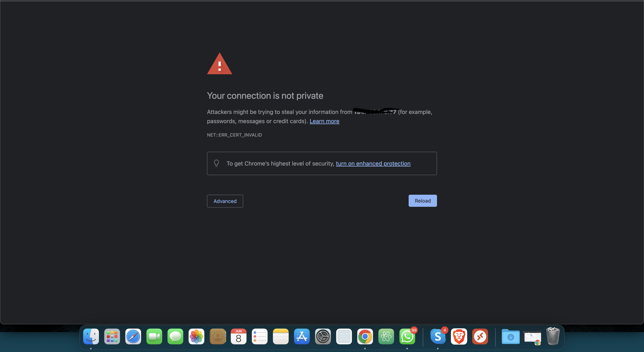Launch App Store from dock
644x352 pixels.
pyautogui.click(x=302, y=336)
